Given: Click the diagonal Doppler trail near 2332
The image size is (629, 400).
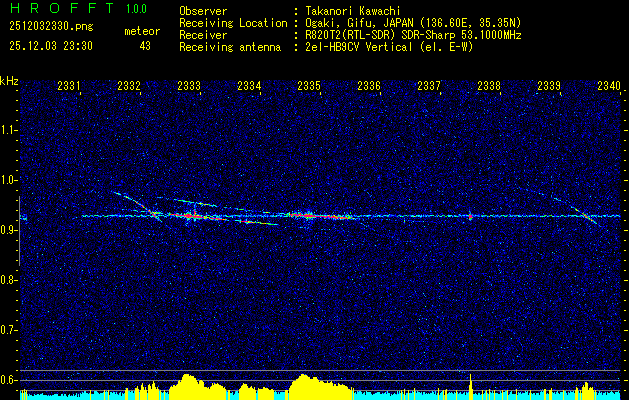Looking at the screenshot, I should [x=138, y=204].
